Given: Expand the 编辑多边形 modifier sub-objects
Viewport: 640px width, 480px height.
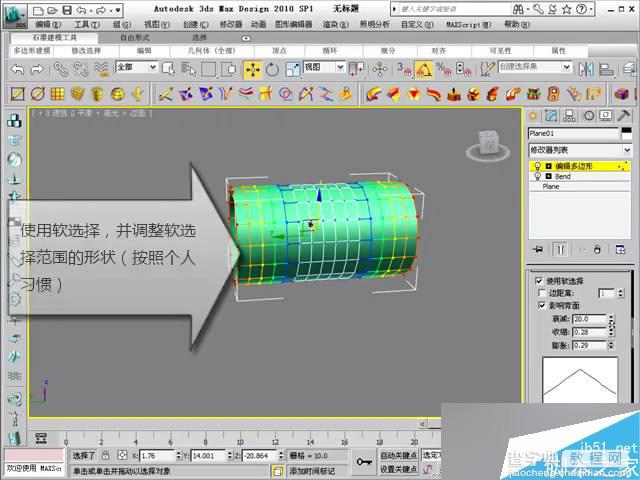Looking at the screenshot, I should 549,166.
